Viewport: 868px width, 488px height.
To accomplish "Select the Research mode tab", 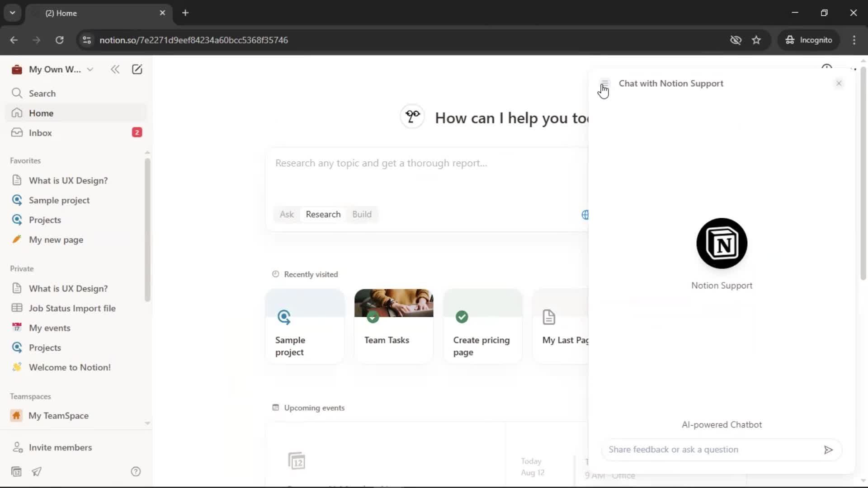I will click(323, 214).
